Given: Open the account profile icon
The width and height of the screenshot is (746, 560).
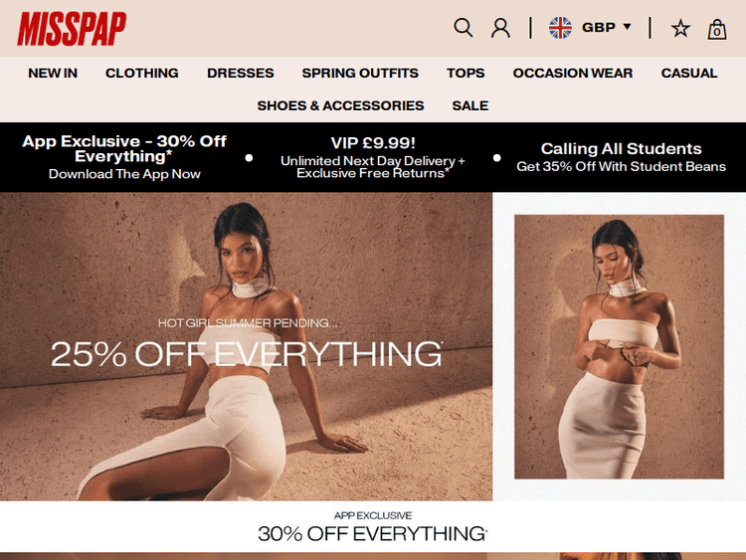Looking at the screenshot, I should [x=500, y=28].
